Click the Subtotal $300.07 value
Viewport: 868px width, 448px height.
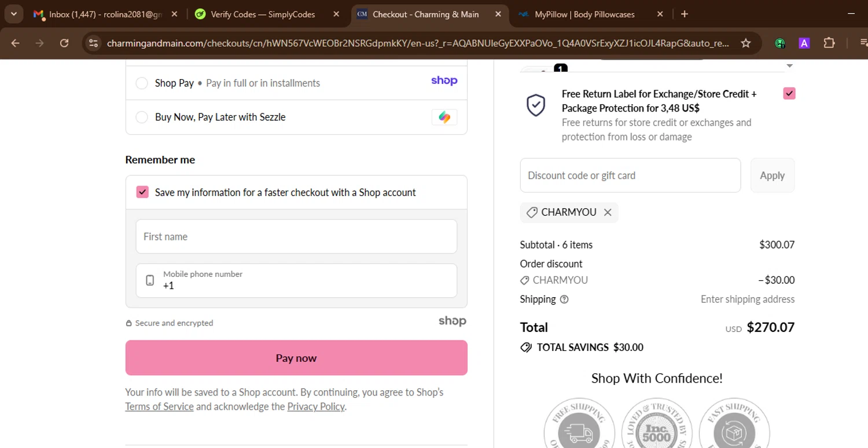click(777, 245)
